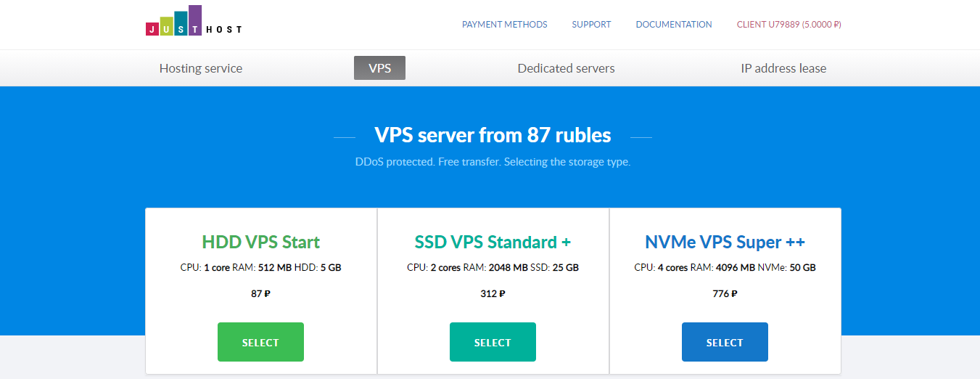Viewport: 980px width, 379px height.
Task: Click the 'VPS server from 87 rubles' heading
Action: [x=493, y=135]
